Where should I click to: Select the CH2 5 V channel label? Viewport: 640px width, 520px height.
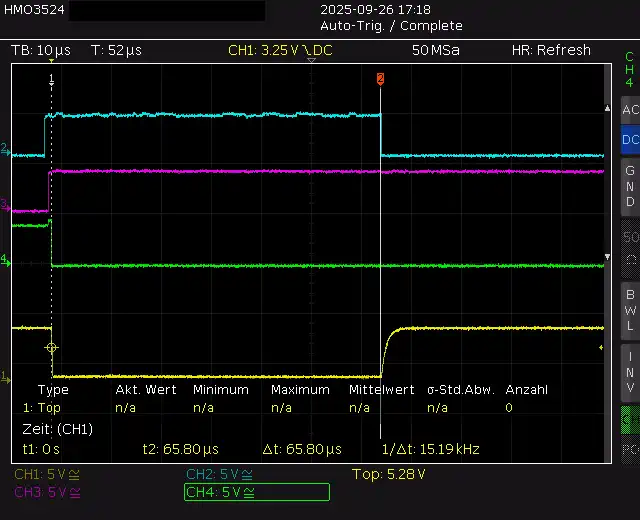click(x=219, y=474)
